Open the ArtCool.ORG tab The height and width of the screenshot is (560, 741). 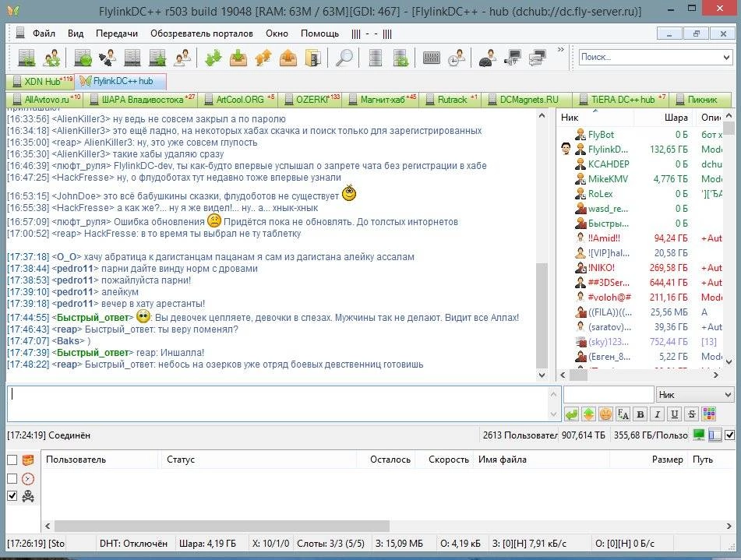pos(239,100)
